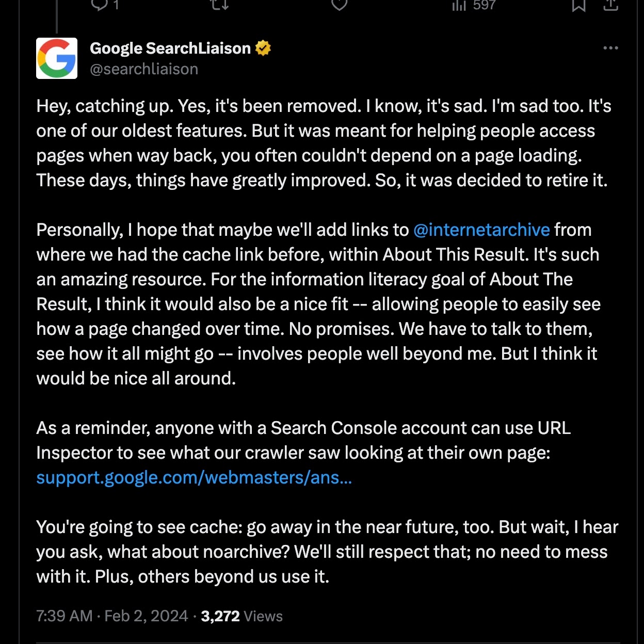Like the post with heart icon
Image resolution: width=644 pixels, height=644 pixels.
[x=339, y=5]
